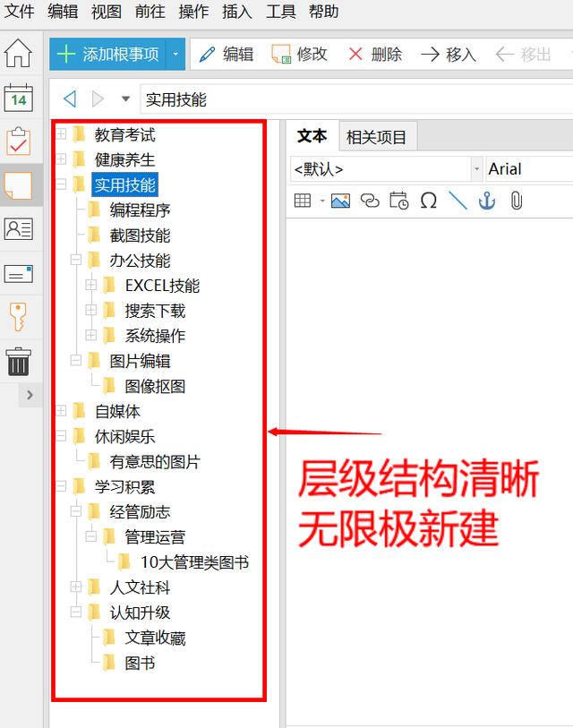
Task: Expand the EXCEL技能 folder node
Action: pyautogui.click(x=91, y=285)
